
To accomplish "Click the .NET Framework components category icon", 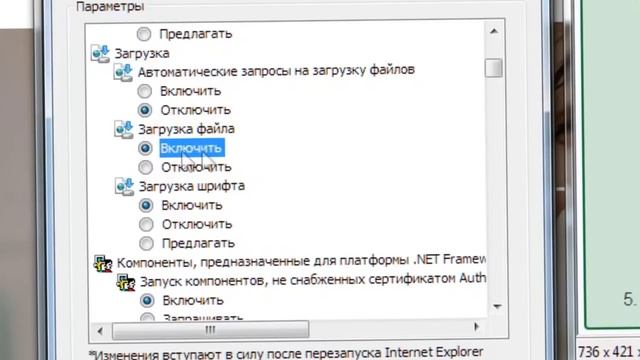I will (102, 263).
